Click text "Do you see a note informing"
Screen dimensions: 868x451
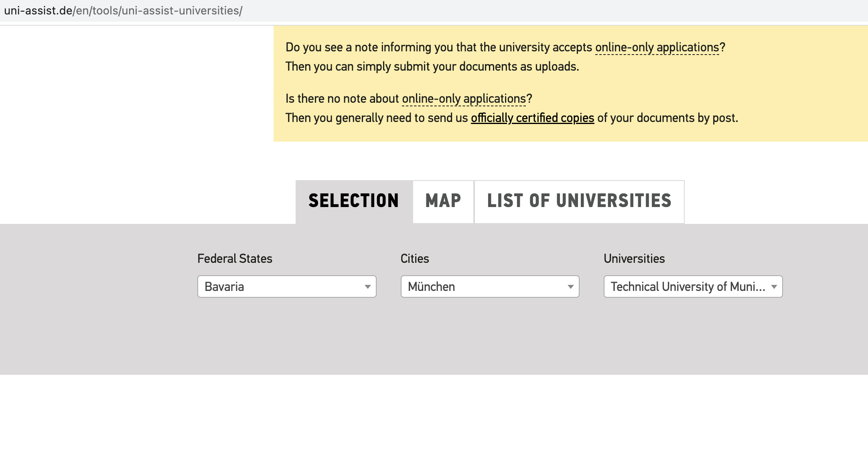[x=359, y=47]
